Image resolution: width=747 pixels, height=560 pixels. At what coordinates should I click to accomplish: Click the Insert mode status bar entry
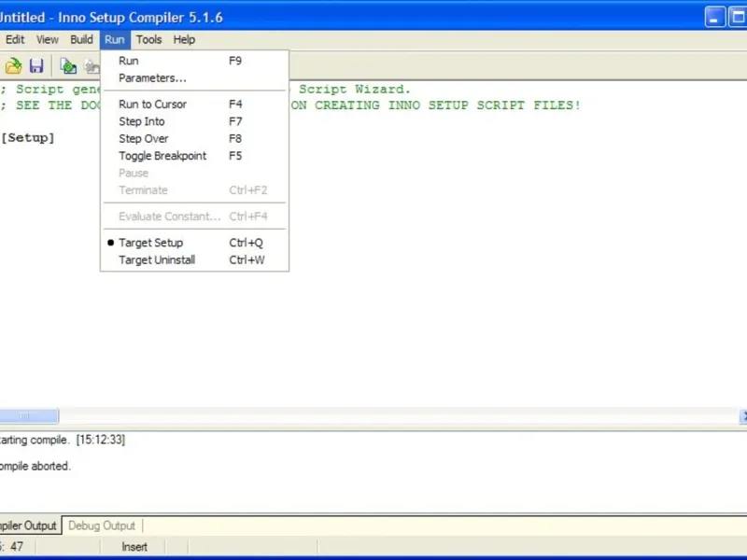point(134,547)
